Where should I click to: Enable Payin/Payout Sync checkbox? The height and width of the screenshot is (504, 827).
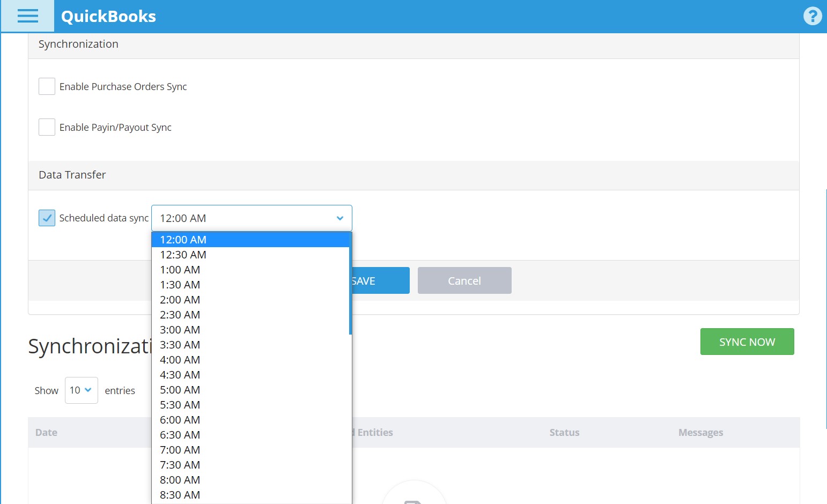47,127
